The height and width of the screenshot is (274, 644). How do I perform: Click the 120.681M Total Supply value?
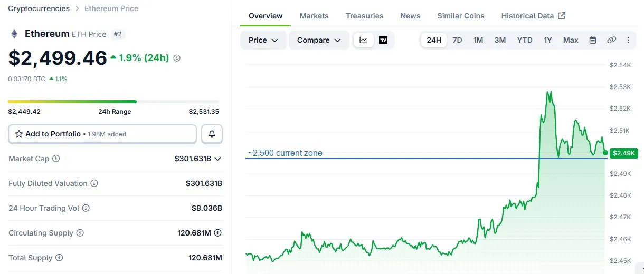pos(205,258)
